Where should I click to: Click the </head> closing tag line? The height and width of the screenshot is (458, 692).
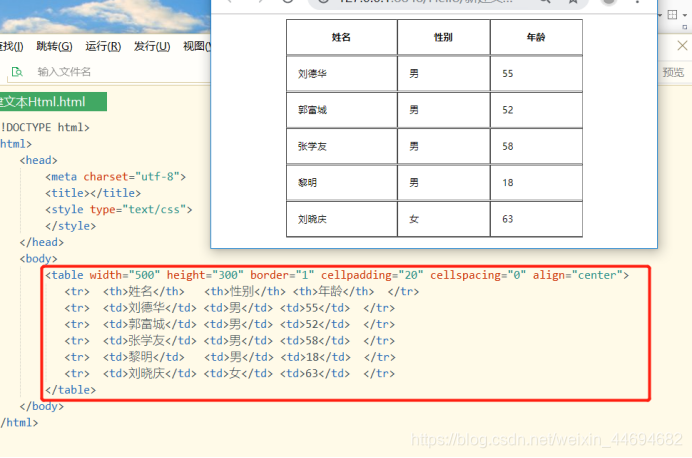coord(41,242)
